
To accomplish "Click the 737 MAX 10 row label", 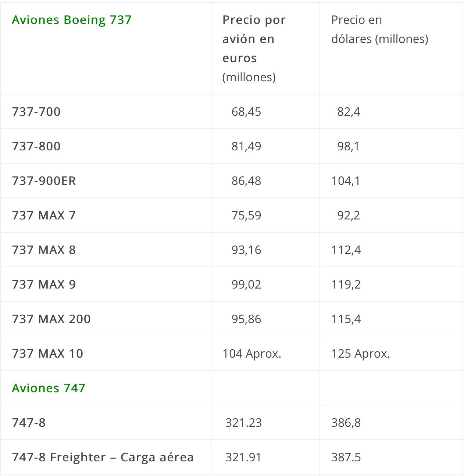I will (48, 354).
